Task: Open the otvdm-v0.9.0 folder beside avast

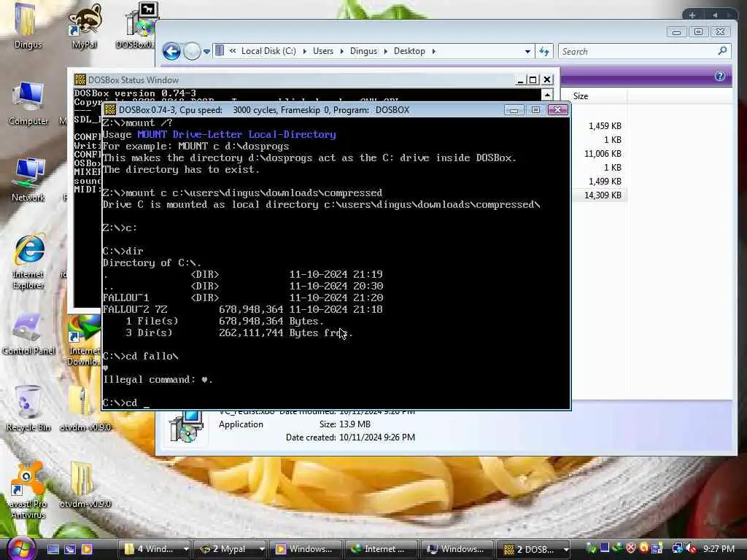Action: 85,486
